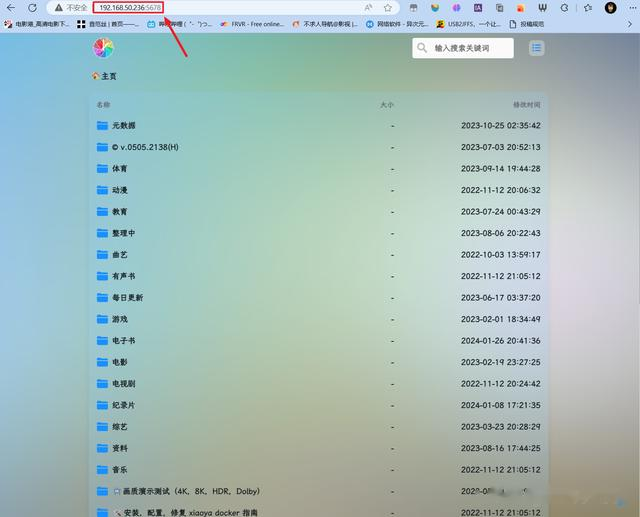Click the purple brain extension icon
The width and height of the screenshot is (640, 517).
point(456,8)
